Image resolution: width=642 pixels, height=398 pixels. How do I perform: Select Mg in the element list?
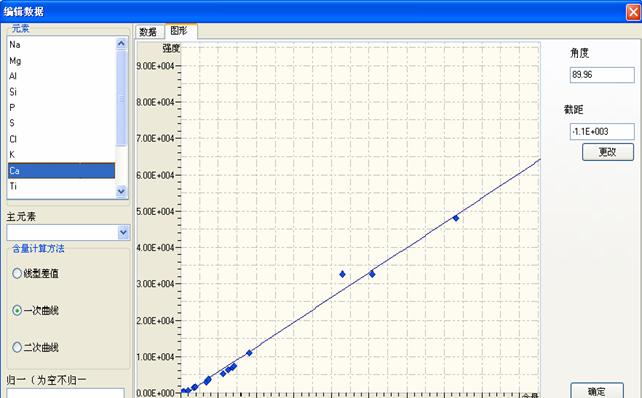coord(61,61)
